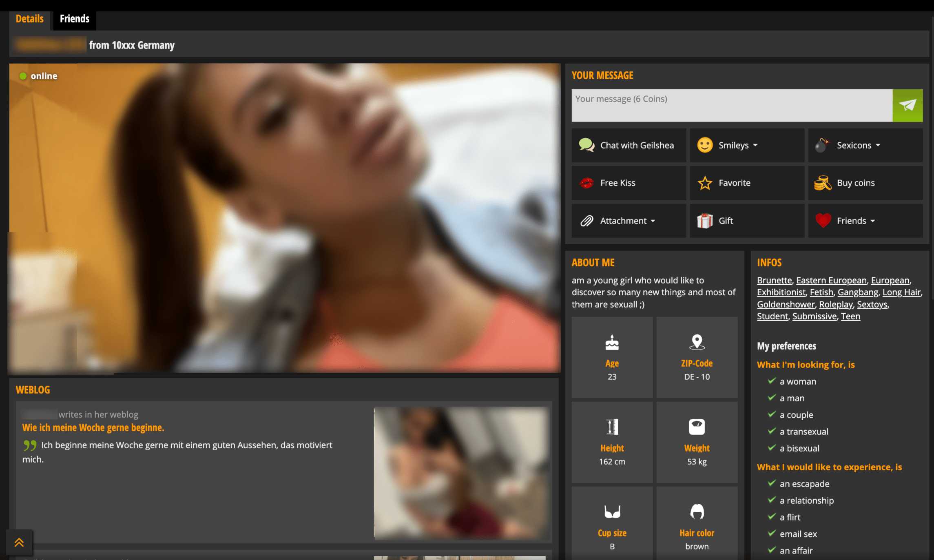Click the 'from 10xxx Germany' header text
Screen dimensions: 934x560
132,45
